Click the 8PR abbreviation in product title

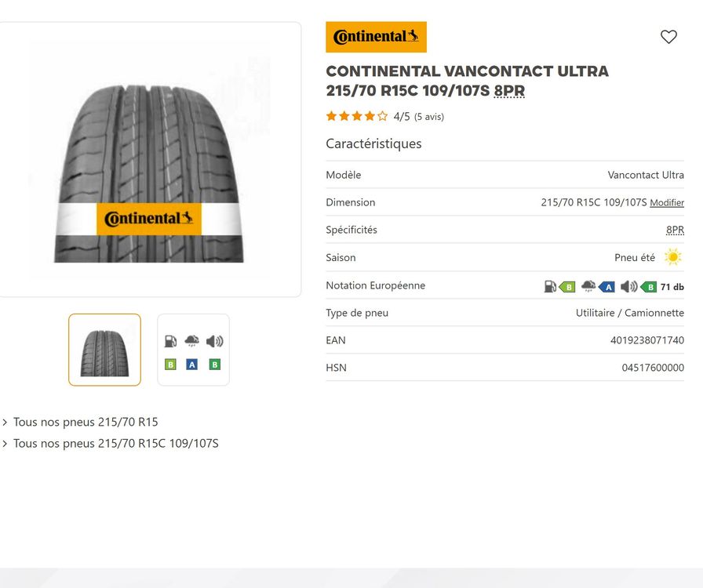tap(509, 90)
